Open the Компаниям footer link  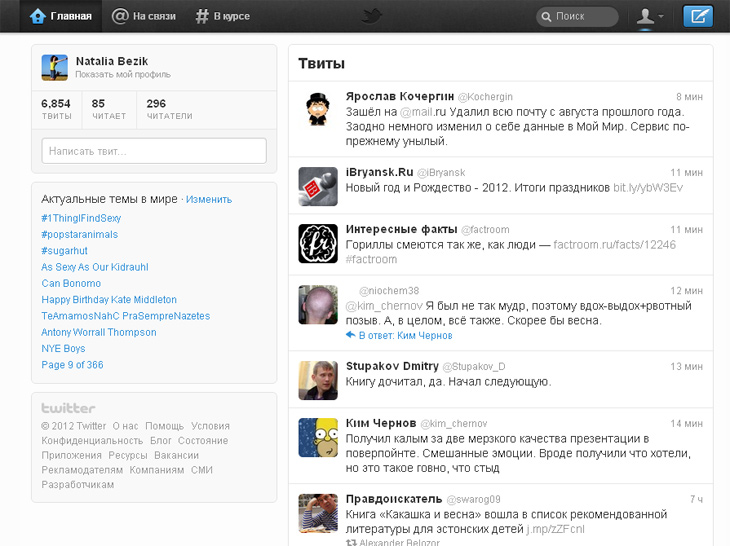tap(157, 470)
